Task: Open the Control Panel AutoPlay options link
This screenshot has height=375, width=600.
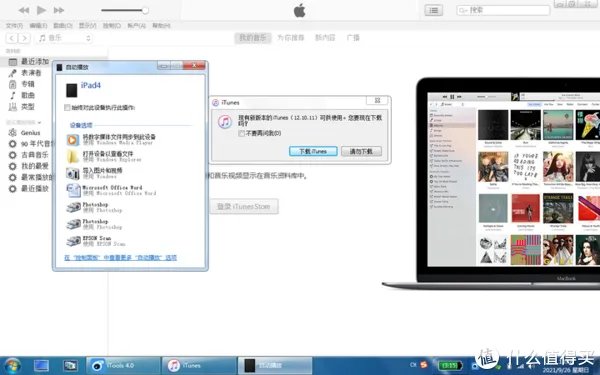Action: point(121,258)
